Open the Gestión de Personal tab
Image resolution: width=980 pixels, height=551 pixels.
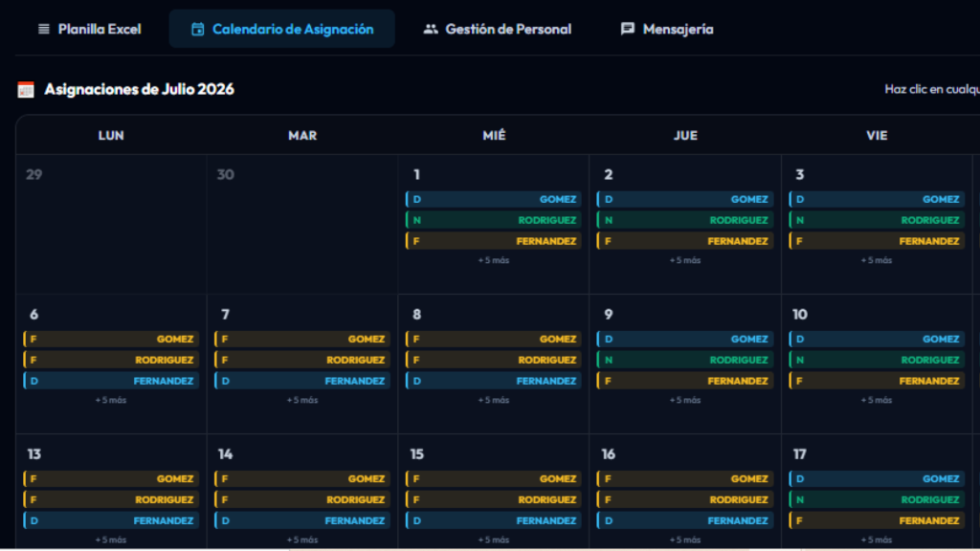click(x=498, y=30)
